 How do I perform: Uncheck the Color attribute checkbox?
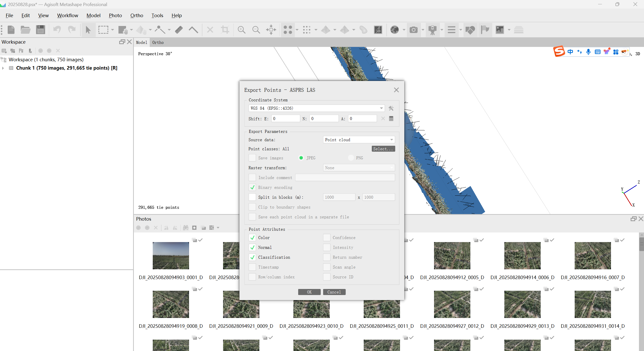[x=252, y=238]
